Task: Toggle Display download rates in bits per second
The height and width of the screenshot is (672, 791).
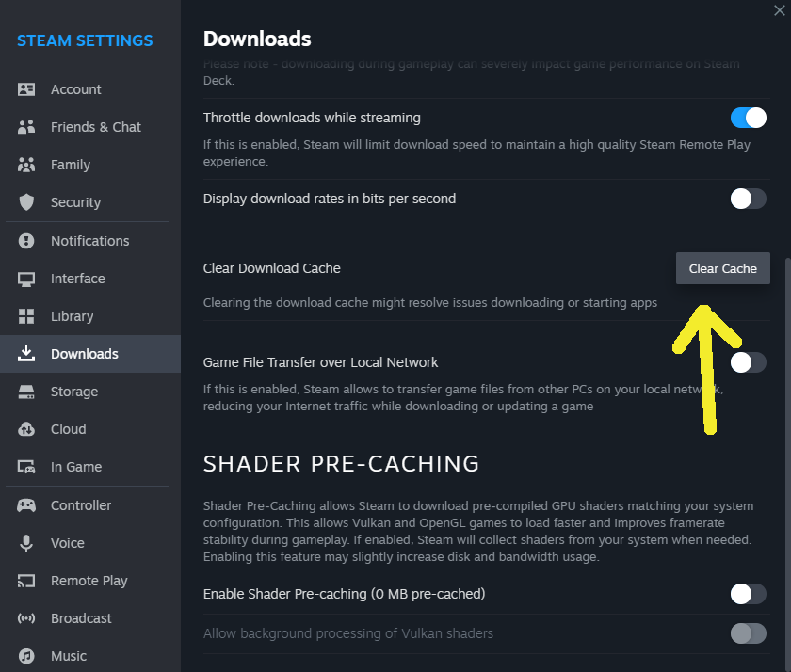Action: (749, 199)
